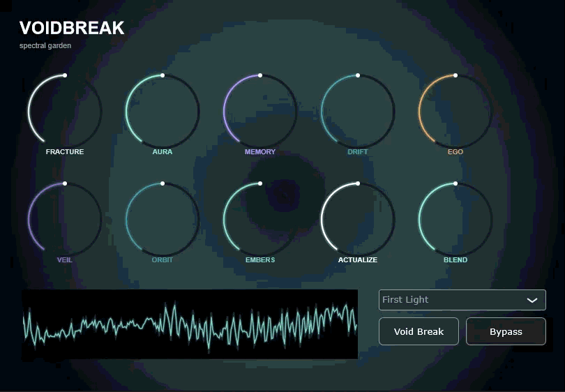
Task: Click the EGO knob
Action: [455, 112]
